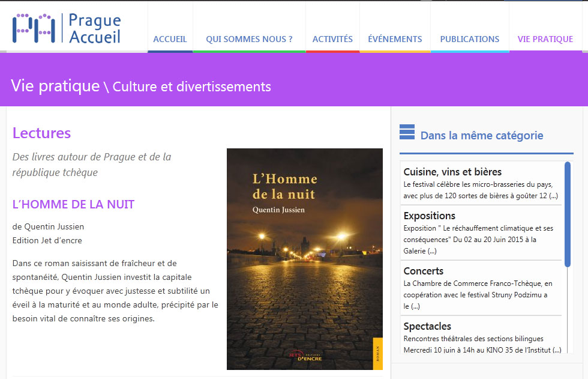This screenshot has width=588, height=379.
Task: Click the Vie pratique breadcrumb
Action: coord(55,86)
